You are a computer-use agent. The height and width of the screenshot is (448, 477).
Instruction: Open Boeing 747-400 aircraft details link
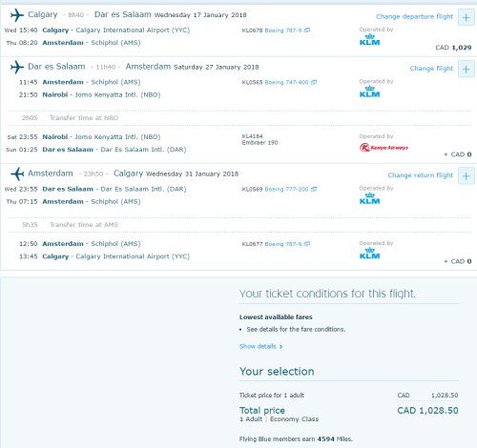[286, 82]
